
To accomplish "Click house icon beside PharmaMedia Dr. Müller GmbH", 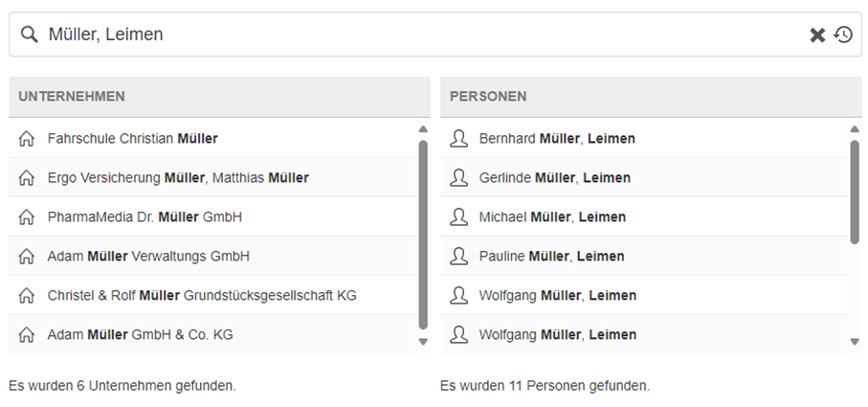I will [27, 217].
